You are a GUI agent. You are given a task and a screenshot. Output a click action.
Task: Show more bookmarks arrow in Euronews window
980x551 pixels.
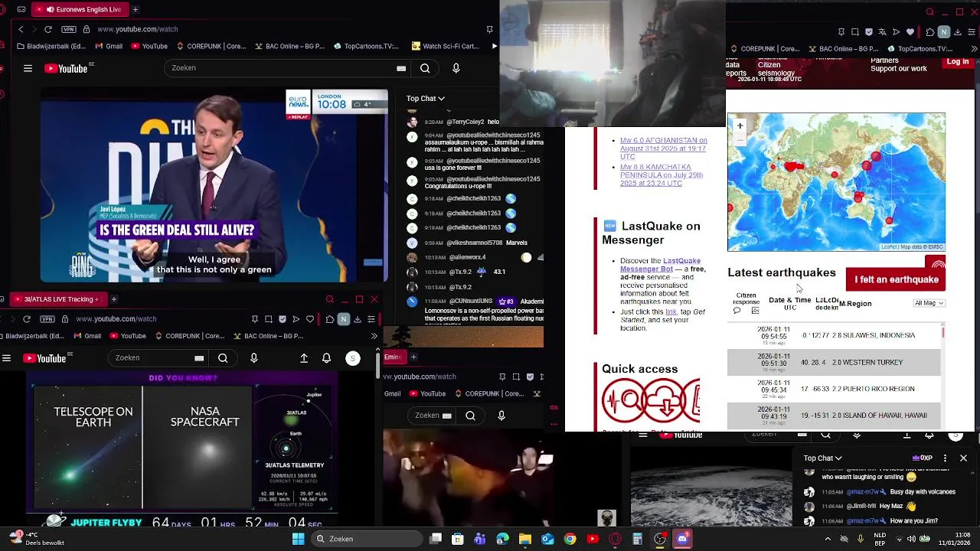click(x=494, y=46)
